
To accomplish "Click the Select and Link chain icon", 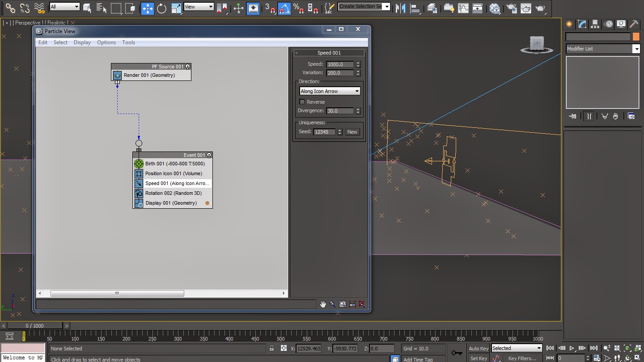I will click(10, 8).
